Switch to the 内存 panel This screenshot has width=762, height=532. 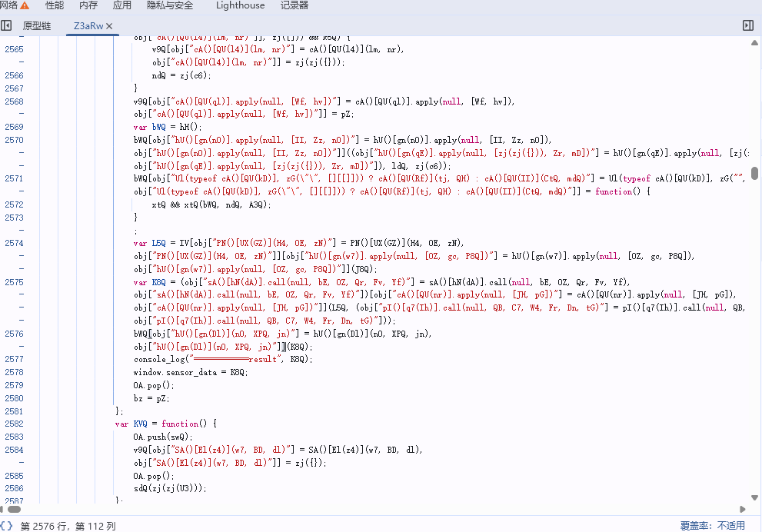[x=88, y=5]
